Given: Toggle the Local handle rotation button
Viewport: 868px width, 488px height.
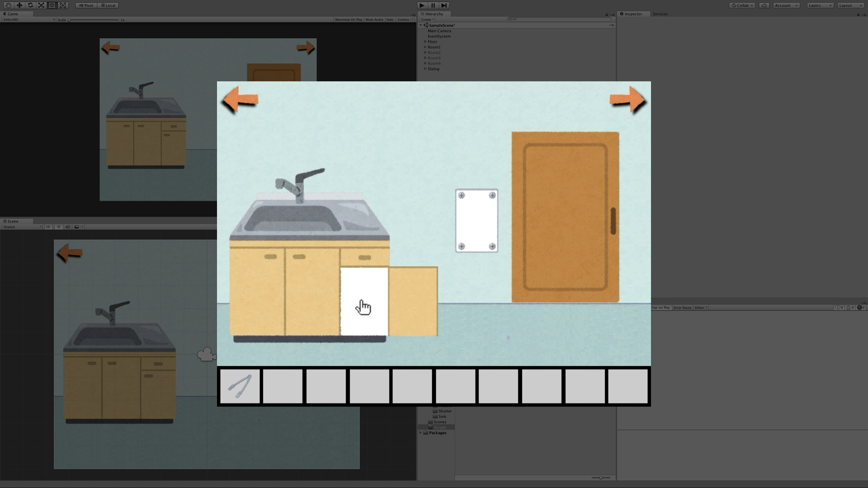Looking at the screenshot, I should point(108,5).
